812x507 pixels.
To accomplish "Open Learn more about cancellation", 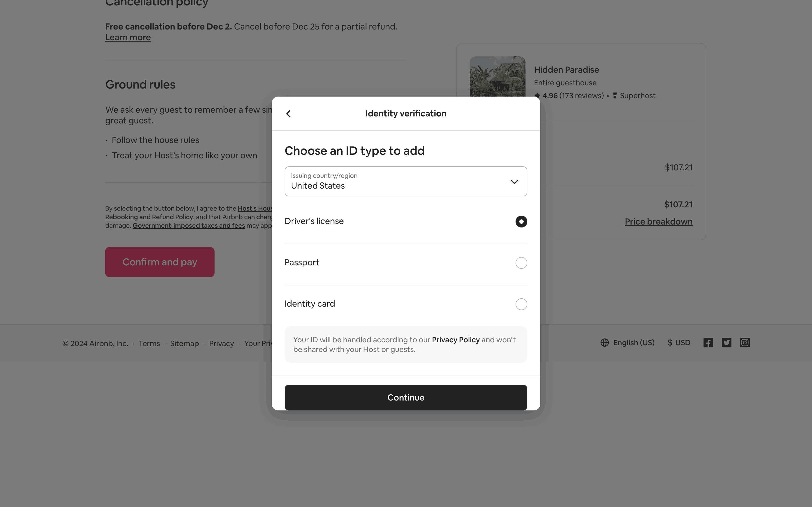I will (128, 38).
